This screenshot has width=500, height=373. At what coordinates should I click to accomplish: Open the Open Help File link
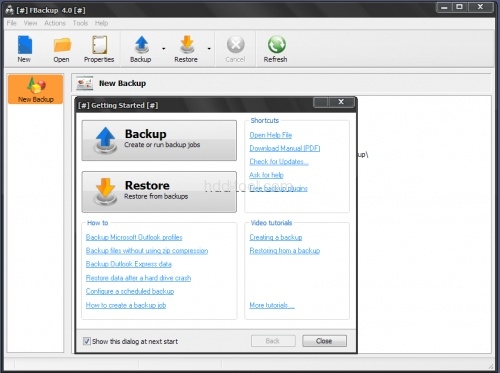271,135
